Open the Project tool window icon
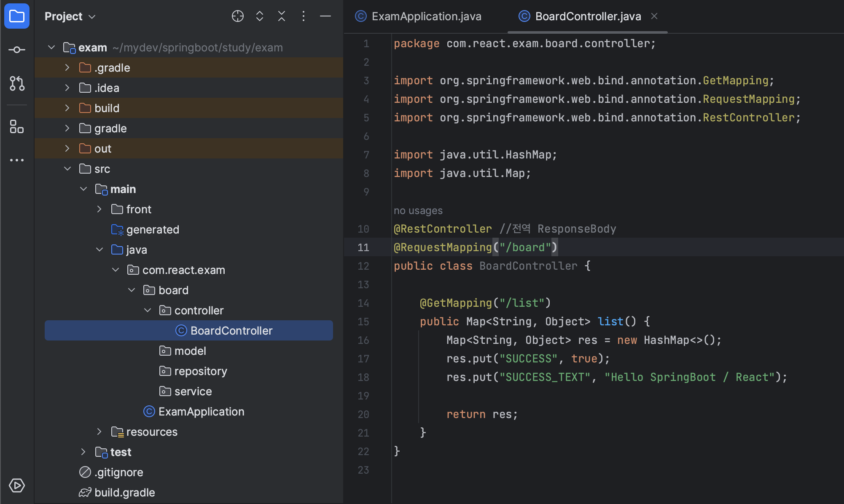This screenshot has height=504, width=844. click(17, 16)
